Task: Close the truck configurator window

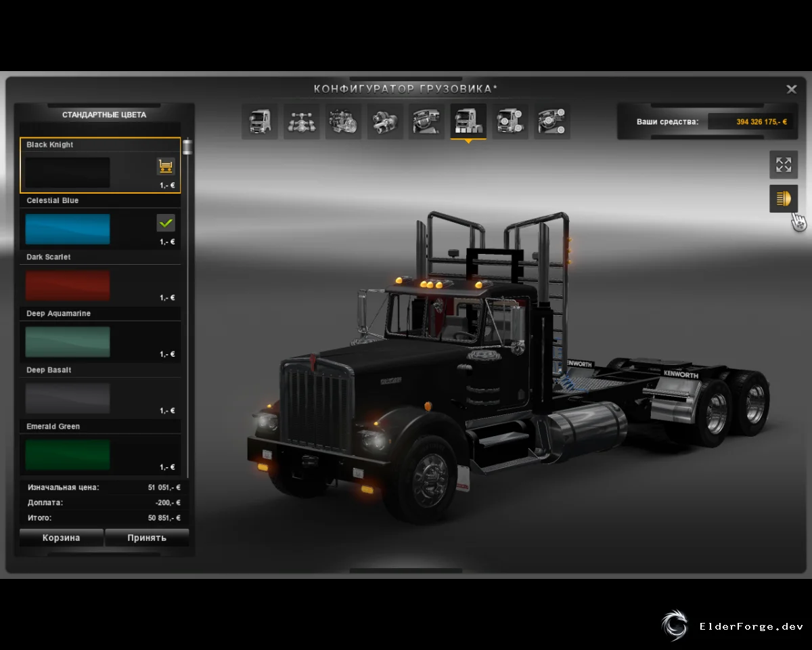Action: tap(792, 89)
